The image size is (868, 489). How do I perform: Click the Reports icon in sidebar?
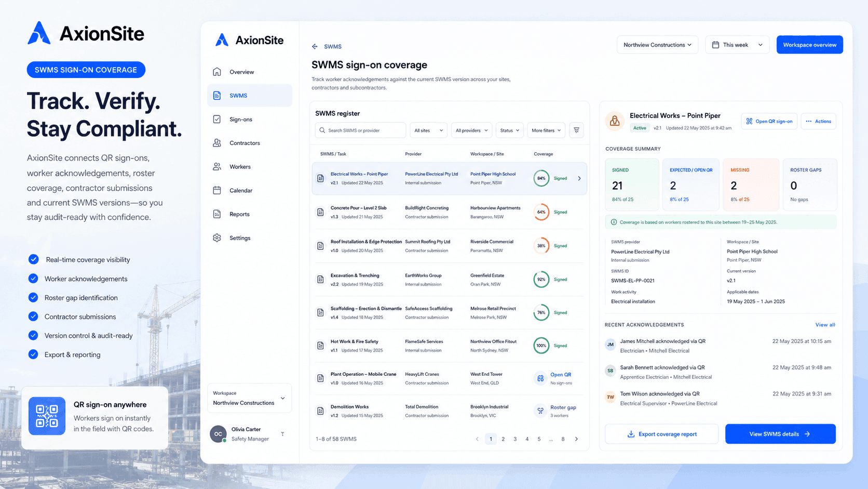tap(217, 214)
